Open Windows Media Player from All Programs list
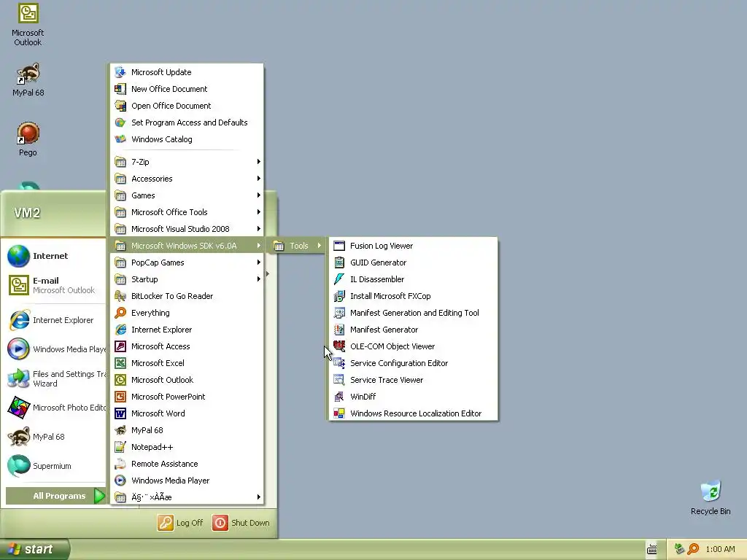The width and height of the screenshot is (747, 560). [187, 481]
